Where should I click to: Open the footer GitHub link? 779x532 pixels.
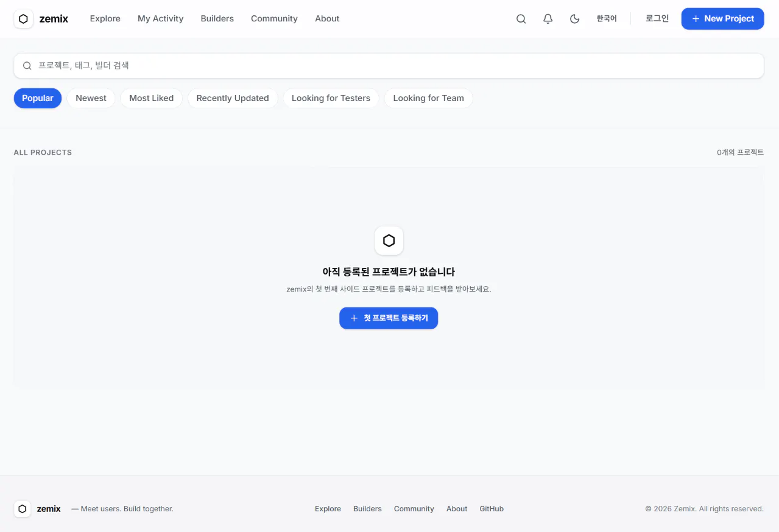coord(492,509)
